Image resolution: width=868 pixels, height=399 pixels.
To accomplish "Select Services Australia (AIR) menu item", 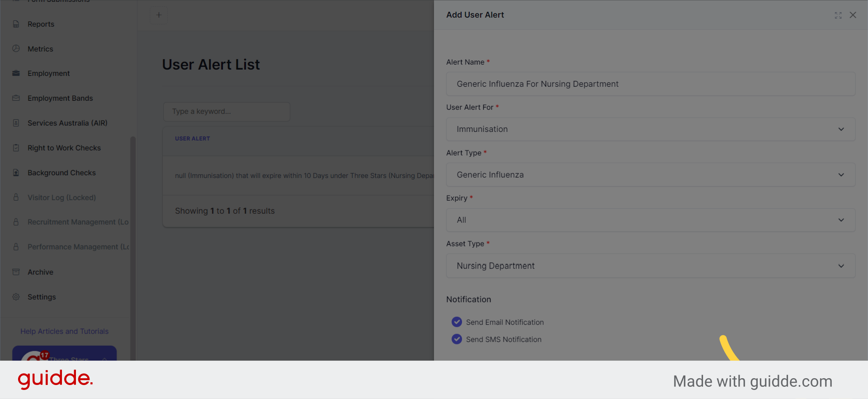I will pyautogui.click(x=67, y=123).
